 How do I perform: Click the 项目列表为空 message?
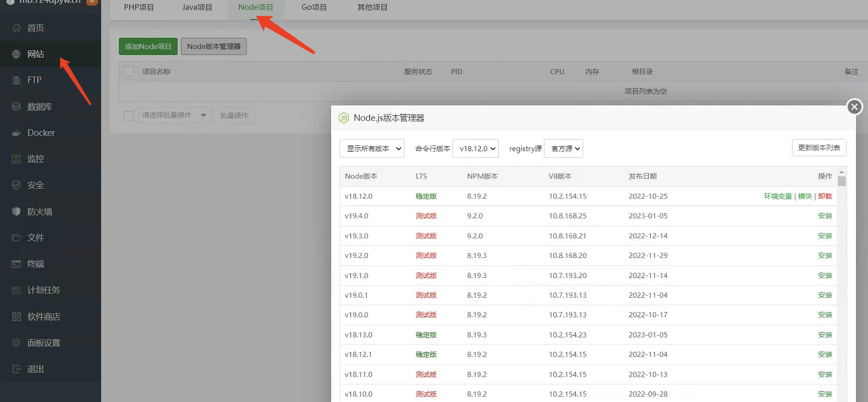pyautogui.click(x=645, y=91)
